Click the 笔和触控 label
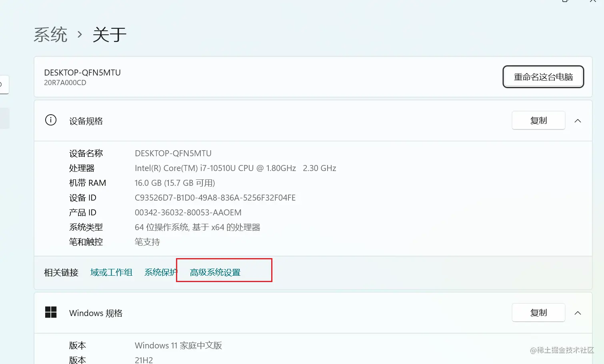The height and width of the screenshot is (364, 604). [x=86, y=242]
